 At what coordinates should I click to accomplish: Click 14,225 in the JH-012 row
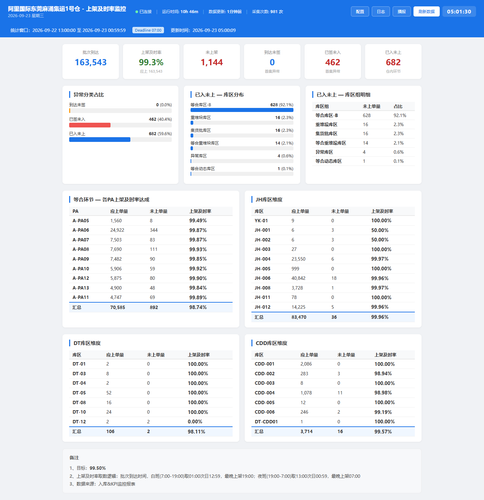point(298,307)
